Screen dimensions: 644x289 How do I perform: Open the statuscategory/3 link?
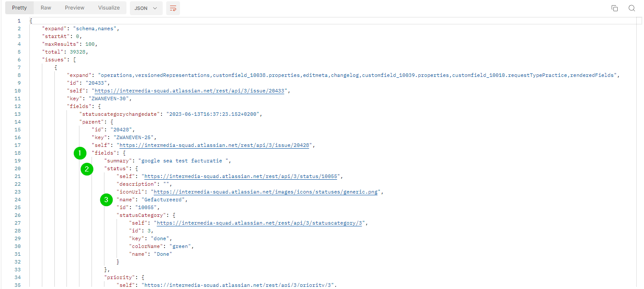pos(259,223)
